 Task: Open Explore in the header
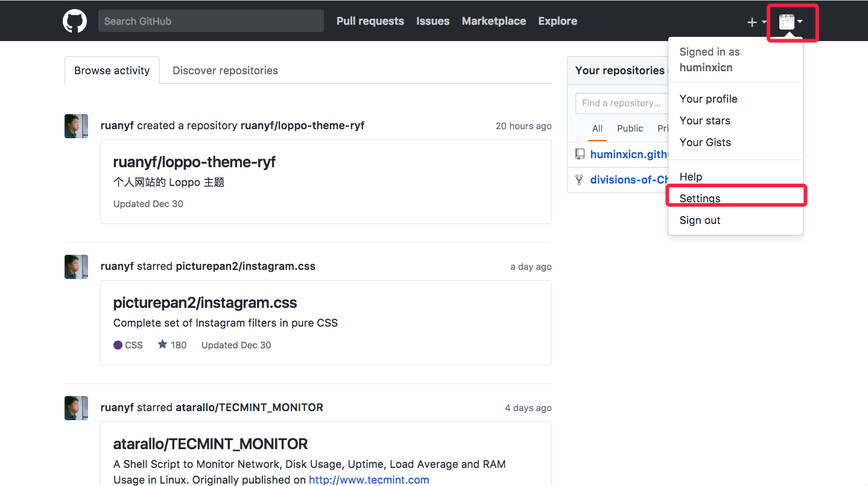(557, 21)
